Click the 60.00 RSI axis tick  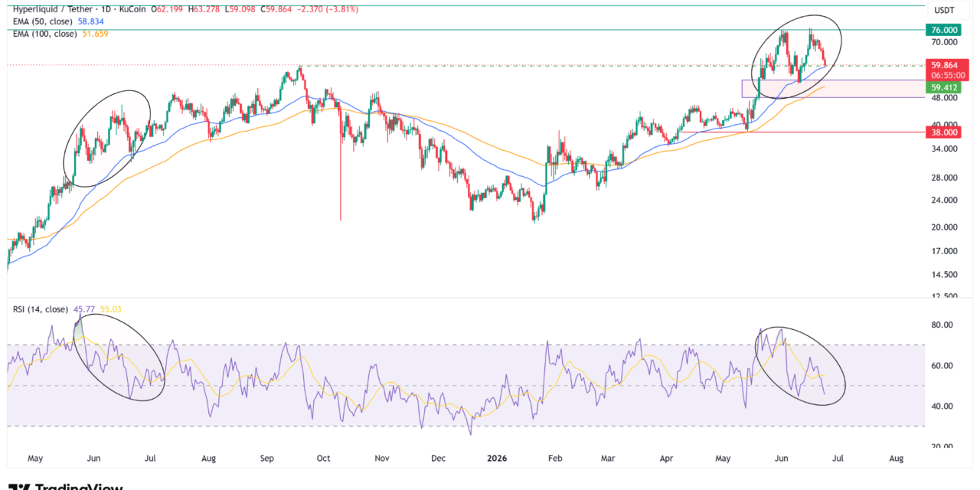[942, 366]
